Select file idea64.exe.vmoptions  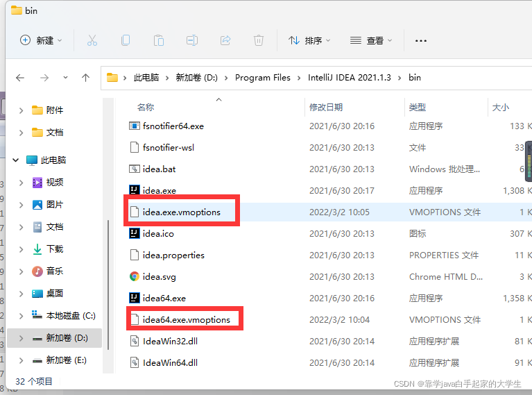186,319
